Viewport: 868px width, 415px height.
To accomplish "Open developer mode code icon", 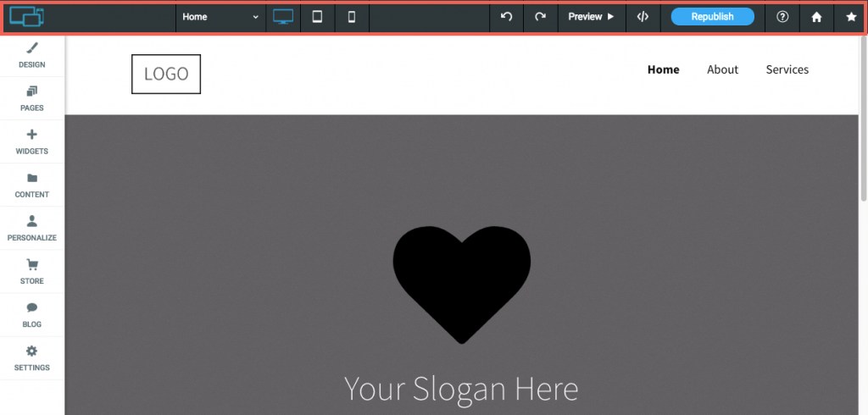I will 643,17.
